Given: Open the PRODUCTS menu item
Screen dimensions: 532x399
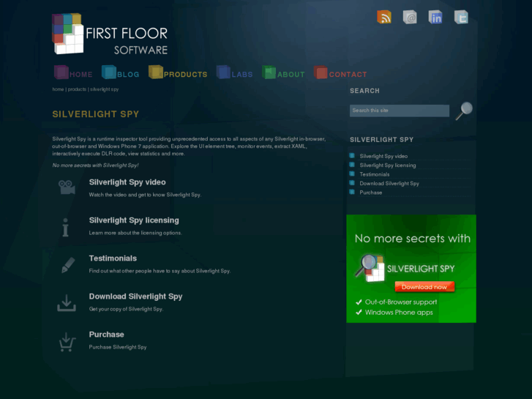Looking at the screenshot, I should pyautogui.click(x=186, y=75).
